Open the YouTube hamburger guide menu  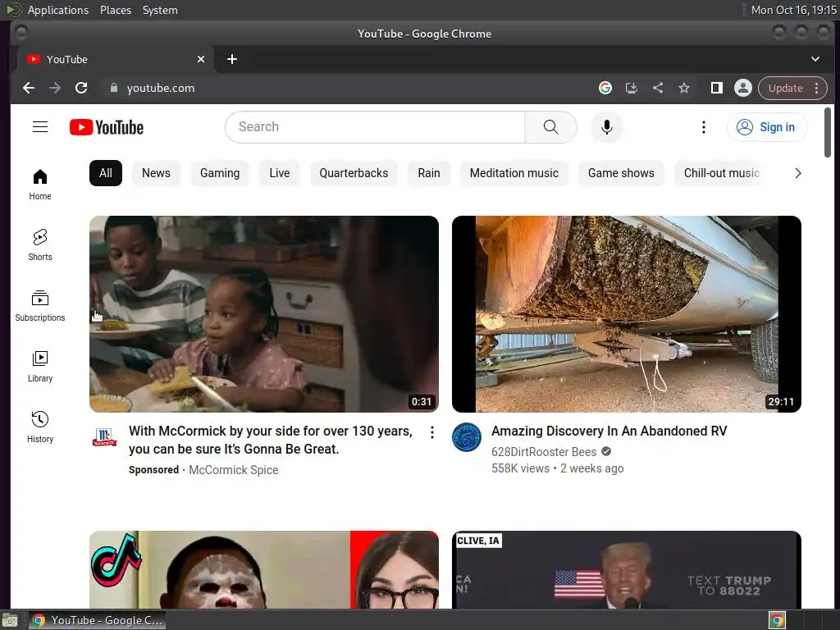[40, 127]
